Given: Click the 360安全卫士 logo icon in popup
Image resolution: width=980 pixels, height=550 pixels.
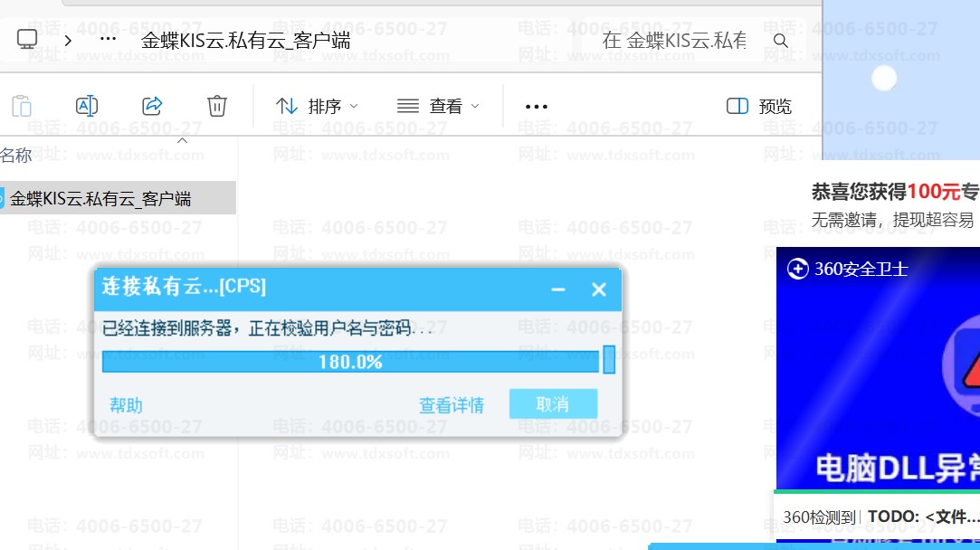Looking at the screenshot, I should click(797, 269).
